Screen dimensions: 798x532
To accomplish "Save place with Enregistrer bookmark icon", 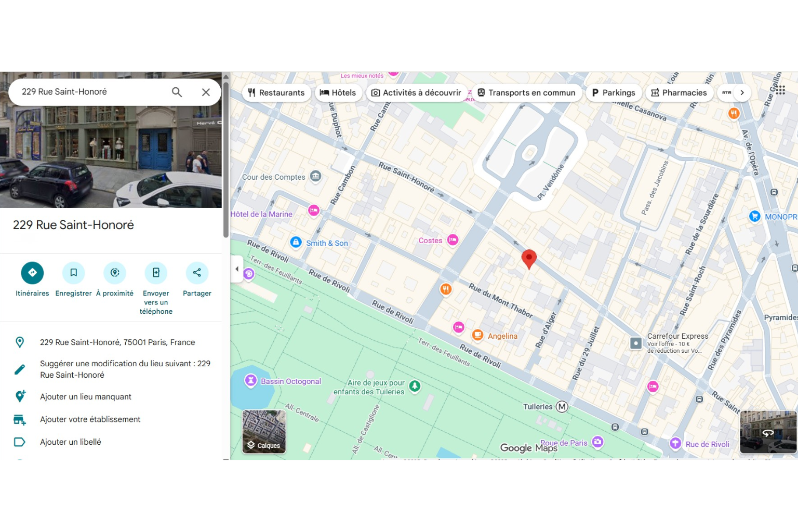I will coord(73,273).
